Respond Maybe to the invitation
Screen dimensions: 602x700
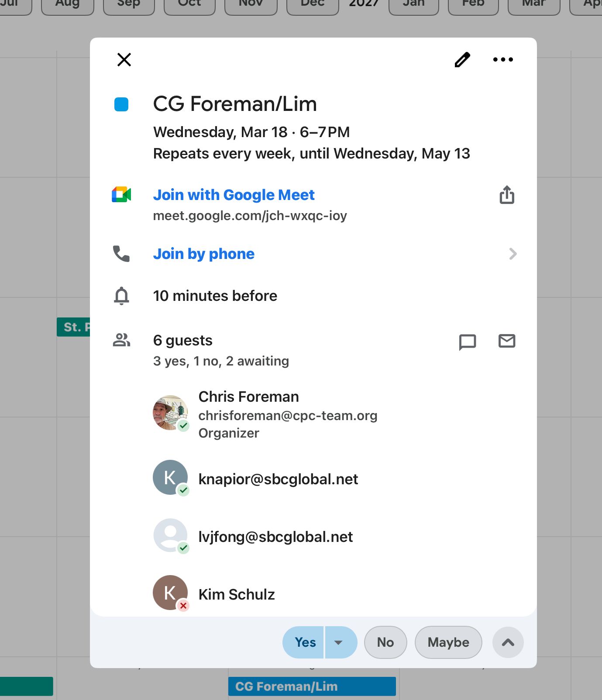(x=448, y=642)
